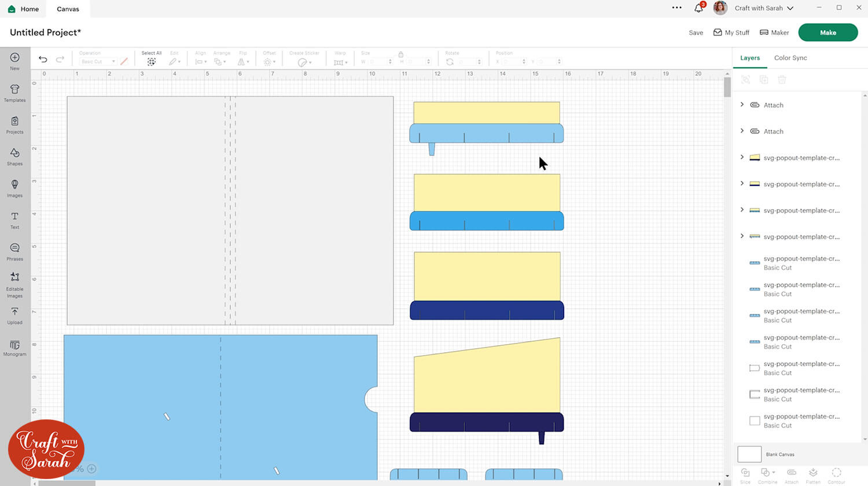This screenshot has height=486, width=868.
Task: Click the green Make button
Action: tap(827, 32)
